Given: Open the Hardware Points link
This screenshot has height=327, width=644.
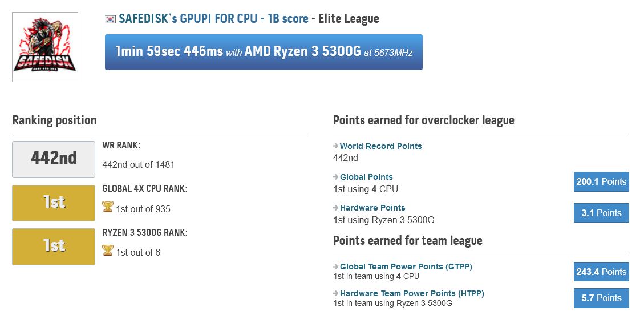Looking at the screenshot, I should (372, 208).
